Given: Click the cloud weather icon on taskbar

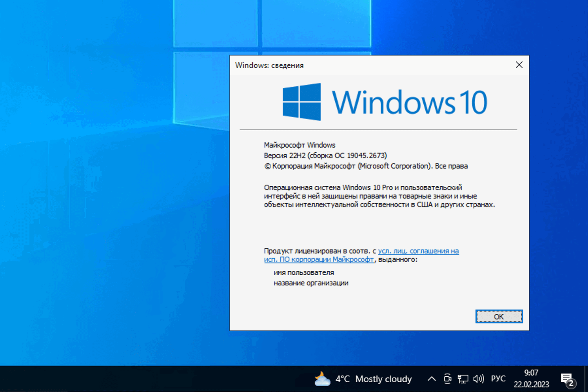Looking at the screenshot, I should pyautogui.click(x=322, y=379).
